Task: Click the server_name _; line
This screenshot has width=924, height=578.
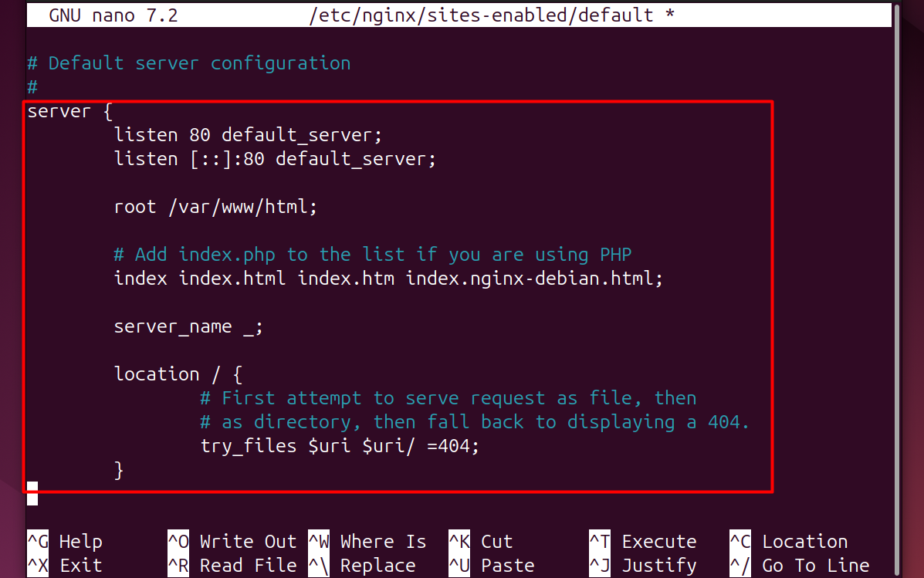Action: pos(188,326)
